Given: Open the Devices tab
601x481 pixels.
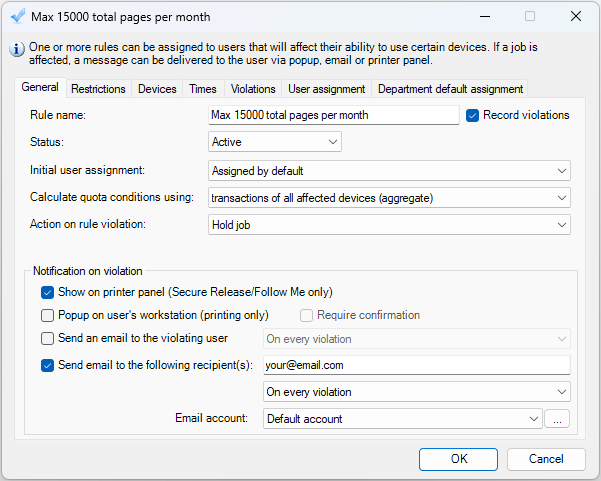Looking at the screenshot, I should tap(157, 89).
